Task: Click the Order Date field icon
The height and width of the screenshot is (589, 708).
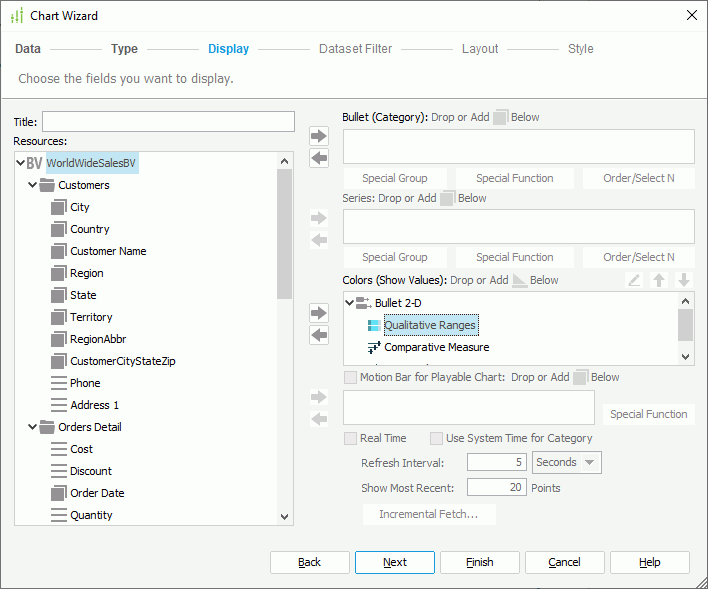Action: tap(59, 493)
